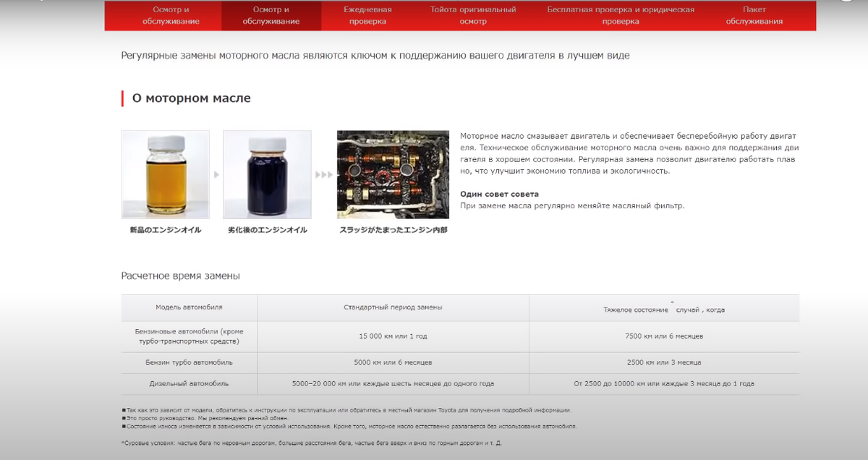Viewport: 868px width, 460px height.
Task: Click the caption 新品のエンジンオイル
Action: pos(166,230)
